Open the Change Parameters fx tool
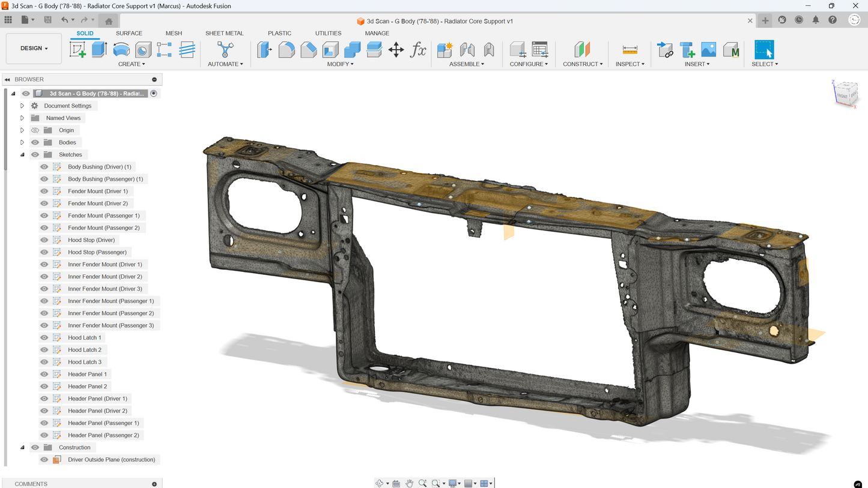The height and width of the screenshot is (488, 868). coord(418,49)
